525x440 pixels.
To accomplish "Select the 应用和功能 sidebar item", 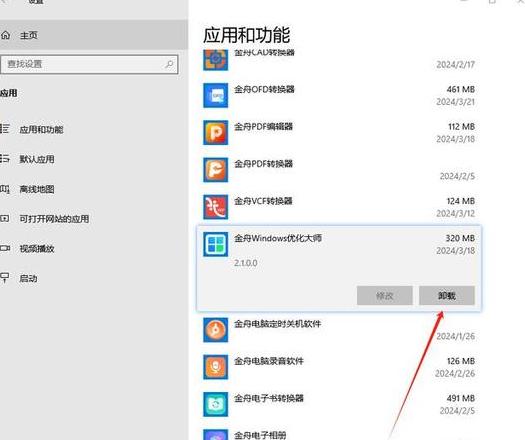I will click(42, 130).
